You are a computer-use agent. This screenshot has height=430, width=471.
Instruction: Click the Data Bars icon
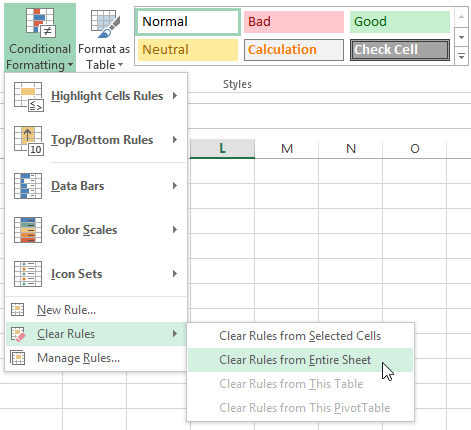[x=28, y=186]
